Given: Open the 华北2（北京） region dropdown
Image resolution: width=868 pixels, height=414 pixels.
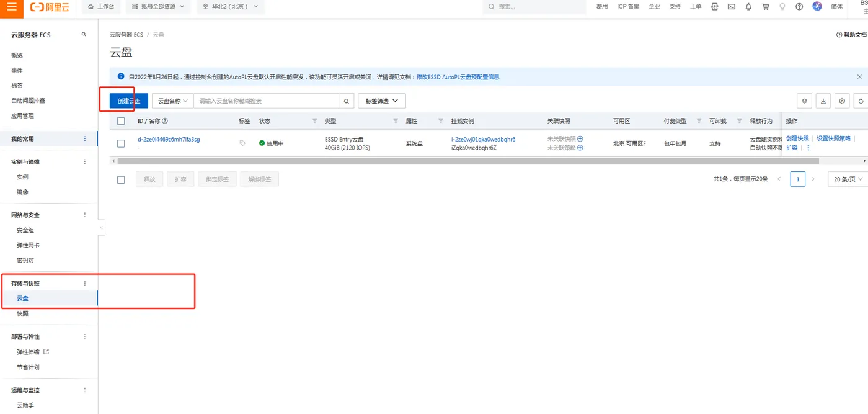Looking at the screenshot, I should pyautogui.click(x=231, y=7).
